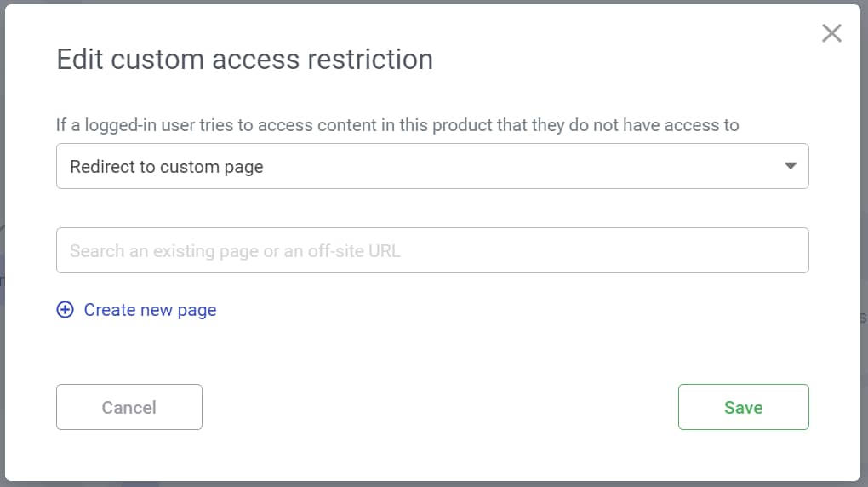868x487 pixels.
Task: Click the logged-in user description label
Action: [397, 125]
